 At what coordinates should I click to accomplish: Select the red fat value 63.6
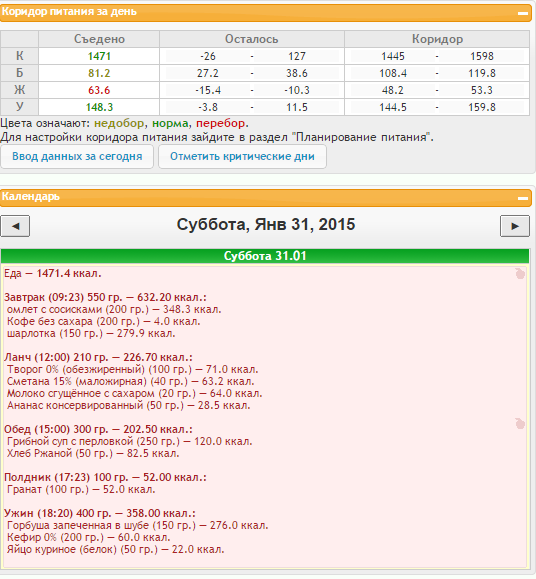coord(99,90)
